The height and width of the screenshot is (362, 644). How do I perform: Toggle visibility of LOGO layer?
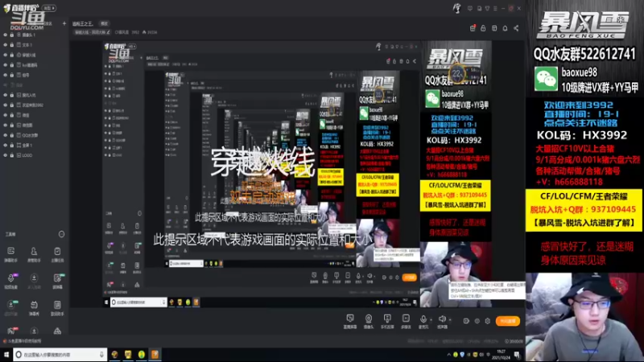[6, 155]
